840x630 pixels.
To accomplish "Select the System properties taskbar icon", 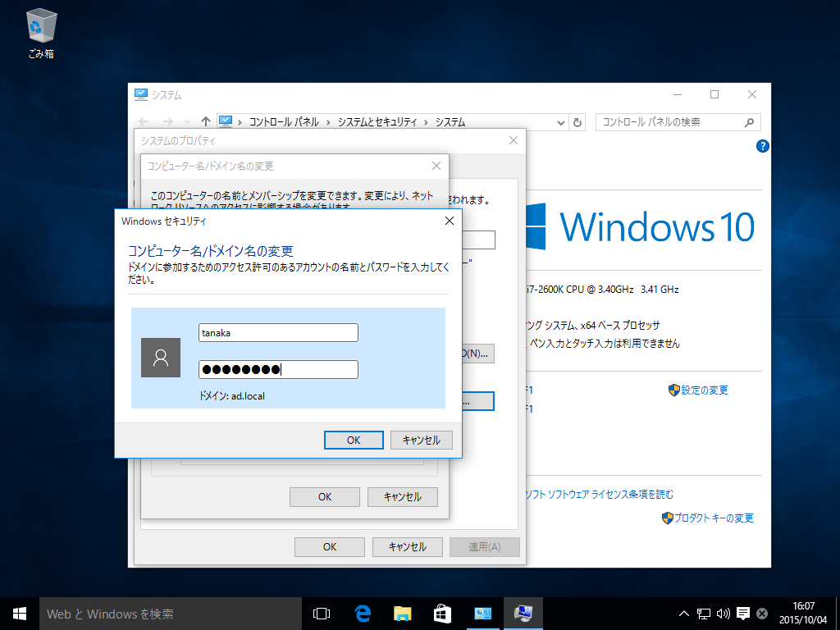I will (523, 614).
